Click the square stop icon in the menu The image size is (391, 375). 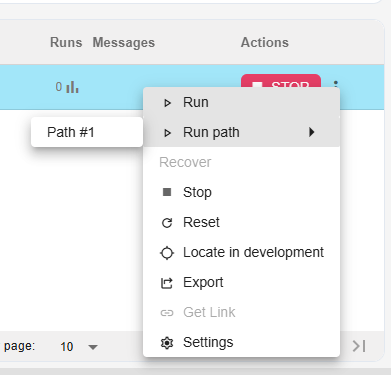coord(167,192)
